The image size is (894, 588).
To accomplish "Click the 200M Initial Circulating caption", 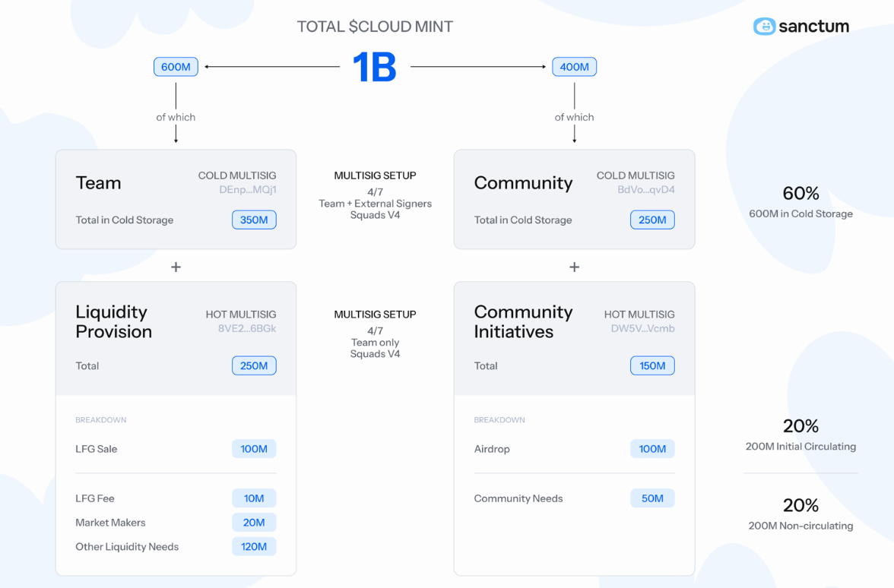I will coord(800,447).
